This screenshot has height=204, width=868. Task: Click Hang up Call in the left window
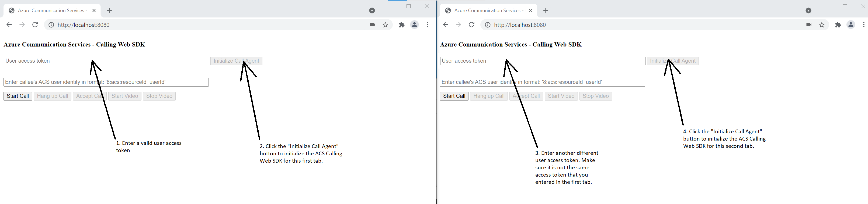pos(53,96)
